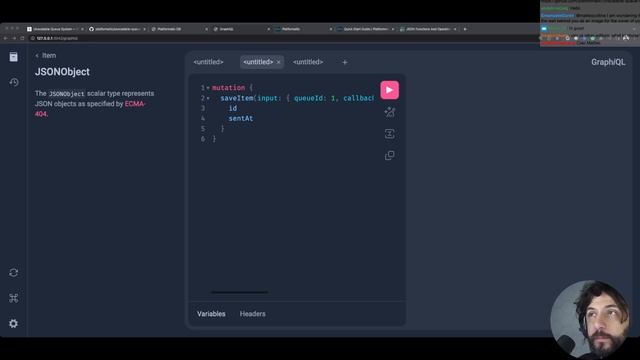Viewport: 640px width, 360px height.
Task: Click the Re-fetch schema icon
Action: (x=13, y=272)
